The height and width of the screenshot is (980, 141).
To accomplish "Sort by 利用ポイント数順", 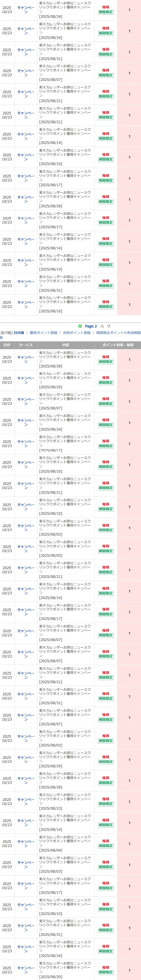I will [77, 333].
